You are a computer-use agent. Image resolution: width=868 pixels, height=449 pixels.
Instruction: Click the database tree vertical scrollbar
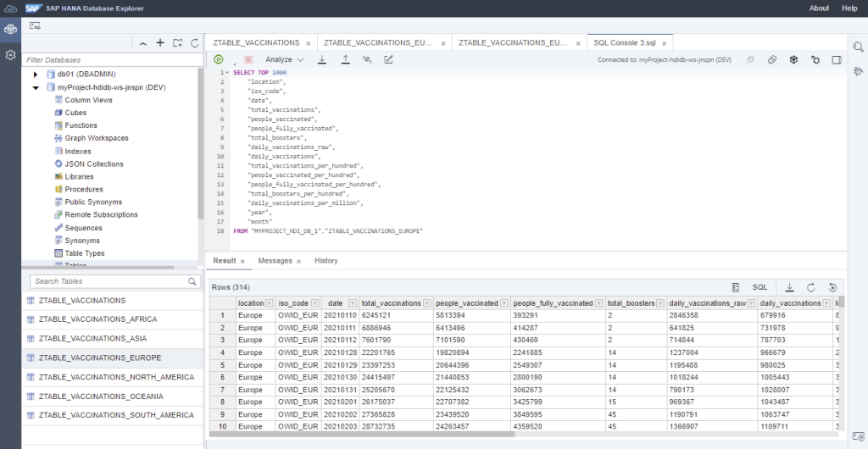click(x=200, y=144)
